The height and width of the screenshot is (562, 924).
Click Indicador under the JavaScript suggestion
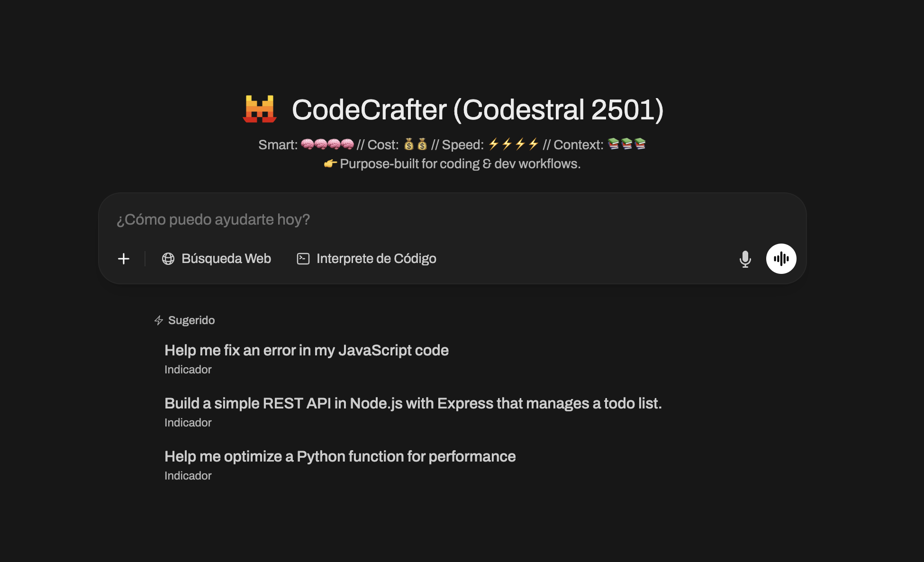tap(188, 370)
